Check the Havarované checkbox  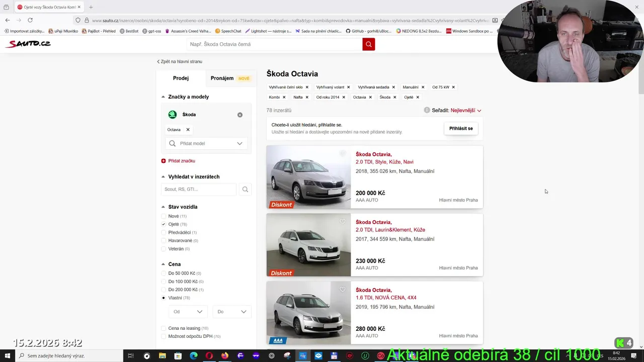(x=164, y=241)
